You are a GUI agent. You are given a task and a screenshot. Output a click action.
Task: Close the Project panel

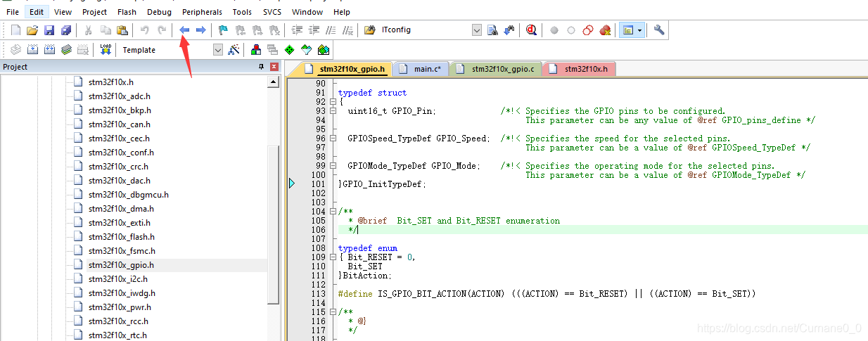tap(274, 67)
